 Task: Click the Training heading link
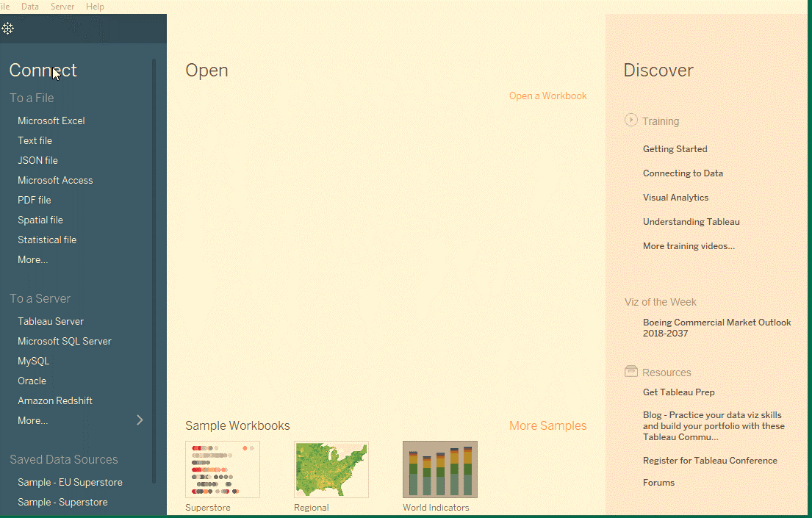(x=661, y=121)
